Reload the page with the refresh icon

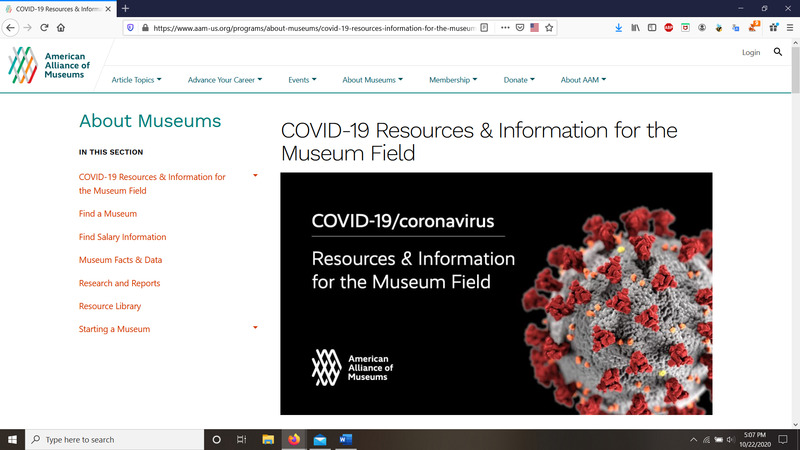pos(44,28)
